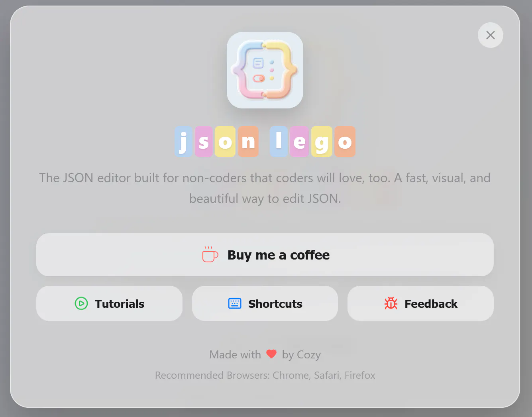Click the red heart icon
532x417 pixels.
(271, 354)
